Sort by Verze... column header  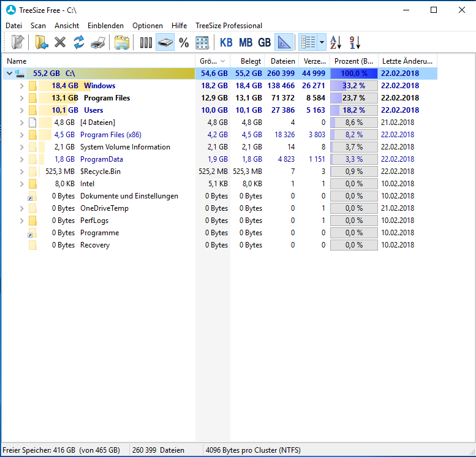click(314, 61)
